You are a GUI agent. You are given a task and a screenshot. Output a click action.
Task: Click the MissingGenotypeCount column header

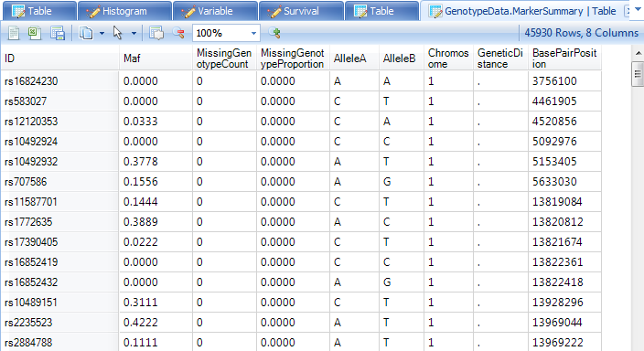[224, 58]
